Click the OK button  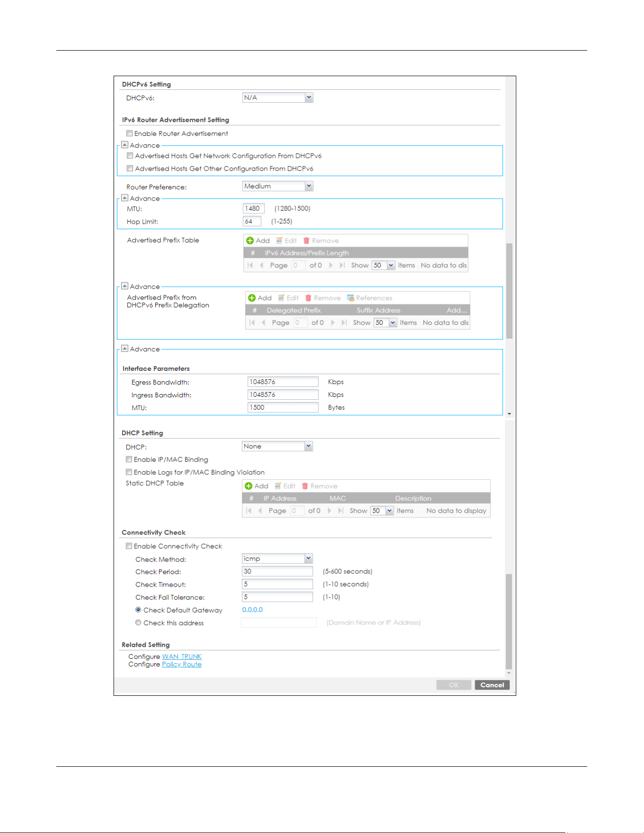coord(454,685)
